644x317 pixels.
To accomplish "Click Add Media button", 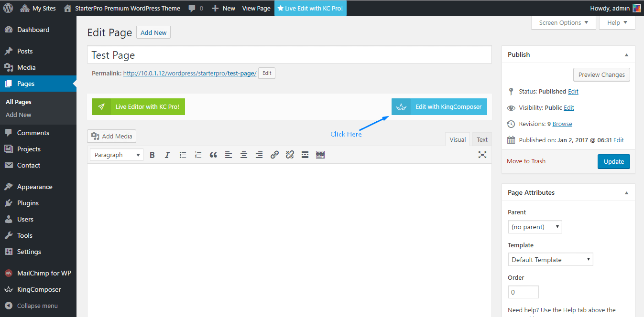I will click(x=112, y=136).
